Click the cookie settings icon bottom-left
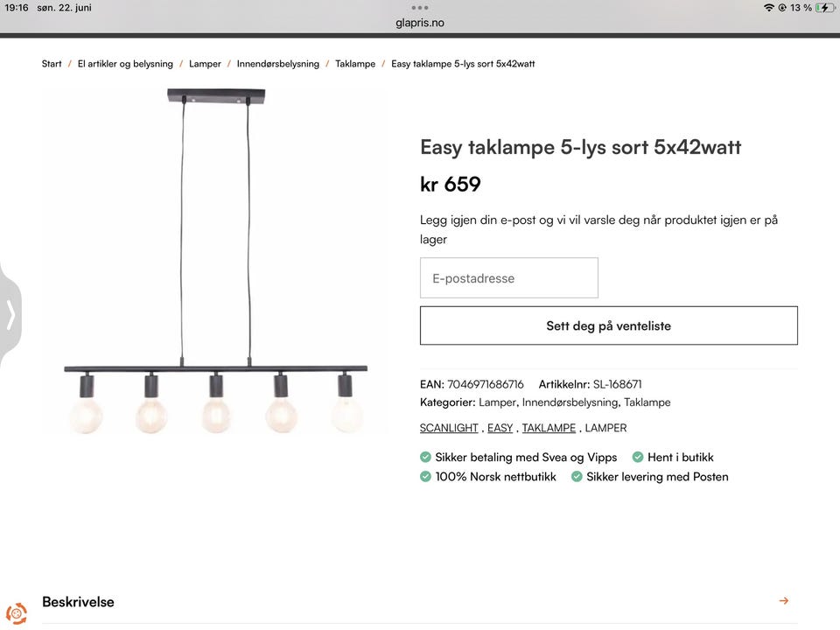This screenshot has width=840, height=630. tap(16, 613)
